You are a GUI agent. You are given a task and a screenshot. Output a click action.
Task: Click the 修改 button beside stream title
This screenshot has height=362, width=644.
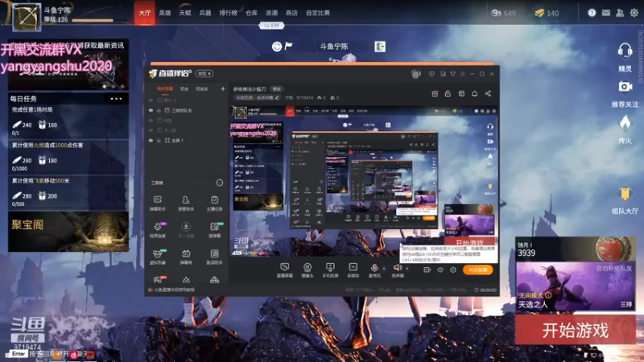tap(277, 89)
